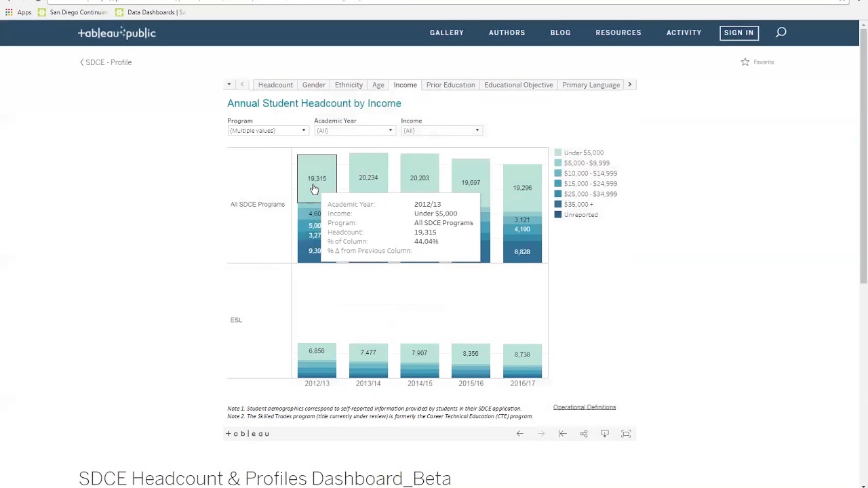This screenshot has height=488, width=868.
Task: Select the Educational Objective tab
Action: coord(519,85)
